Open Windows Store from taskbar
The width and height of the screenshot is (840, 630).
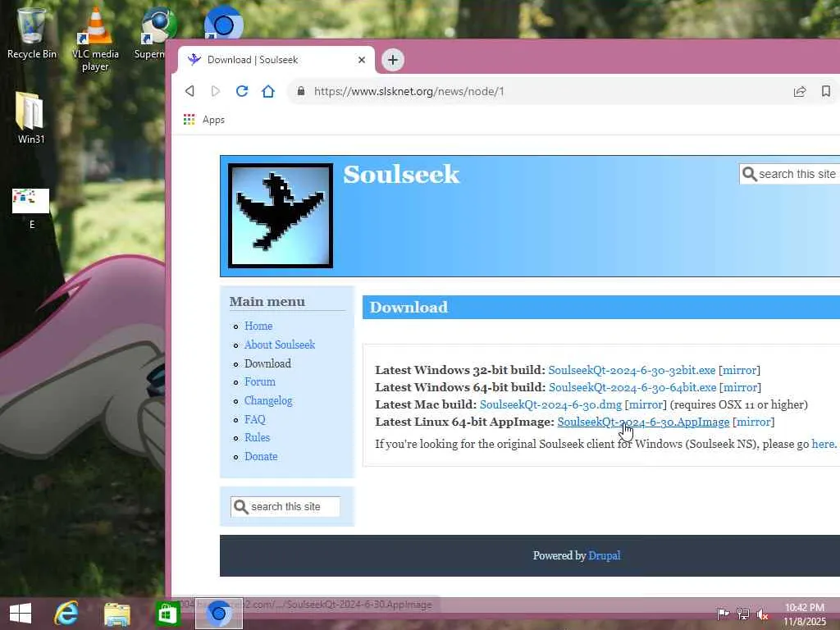coord(167,614)
